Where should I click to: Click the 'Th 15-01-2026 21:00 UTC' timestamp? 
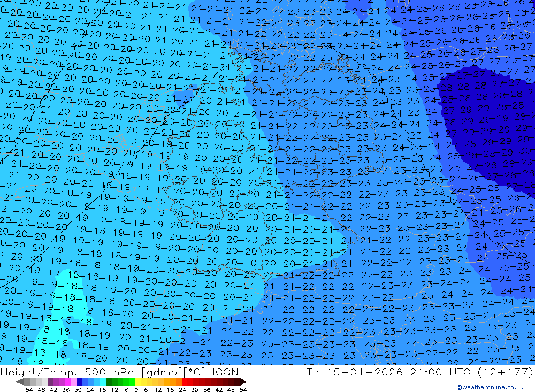(x=388, y=372)
